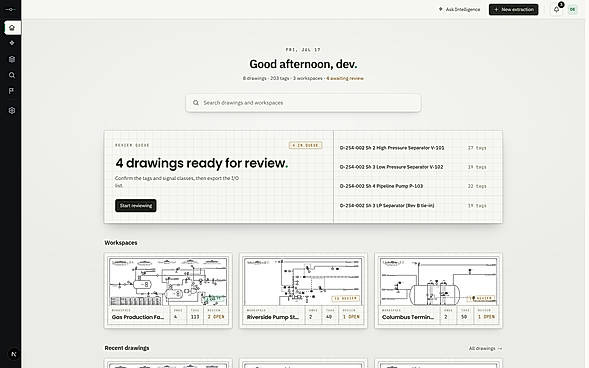Click the 'Gas Production Fa...' workspace title

(138, 317)
